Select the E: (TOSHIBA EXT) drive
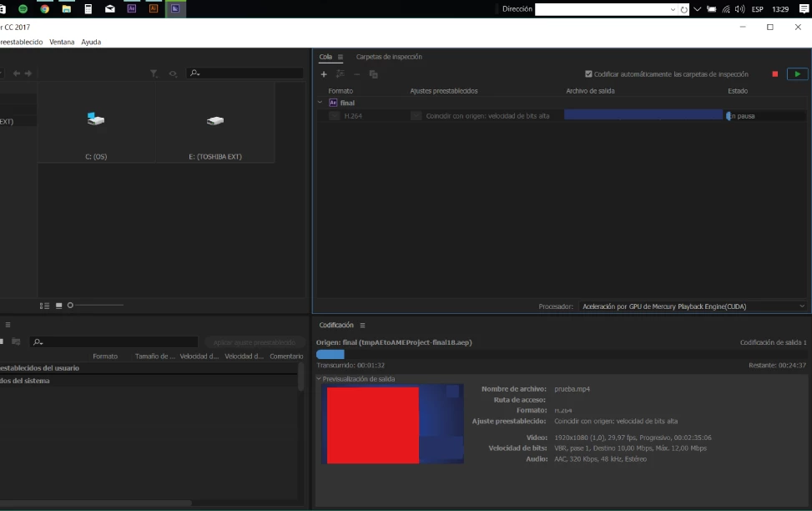Viewport: 812px width, 511px height. tap(215, 122)
